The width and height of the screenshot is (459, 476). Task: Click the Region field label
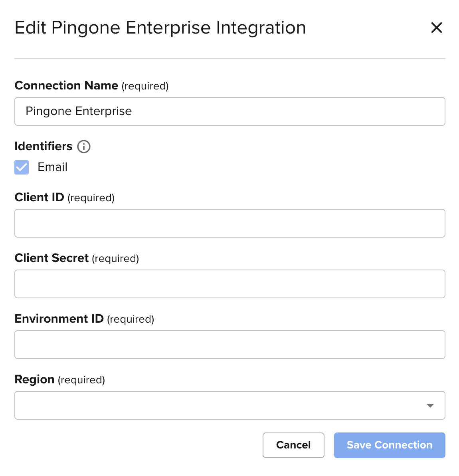34,379
